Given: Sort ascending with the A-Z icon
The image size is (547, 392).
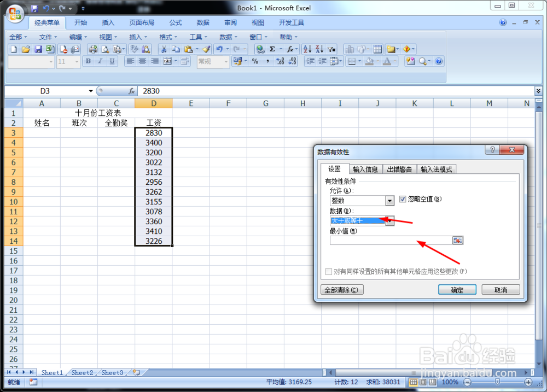Looking at the screenshot, I should (x=307, y=49).
